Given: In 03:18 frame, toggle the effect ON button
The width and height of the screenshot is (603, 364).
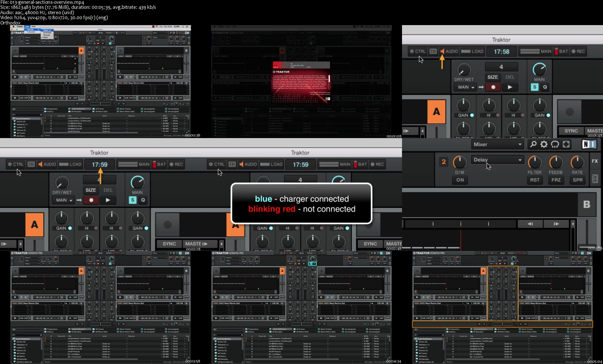Looking at the screenshot, I should click(460, 180).
